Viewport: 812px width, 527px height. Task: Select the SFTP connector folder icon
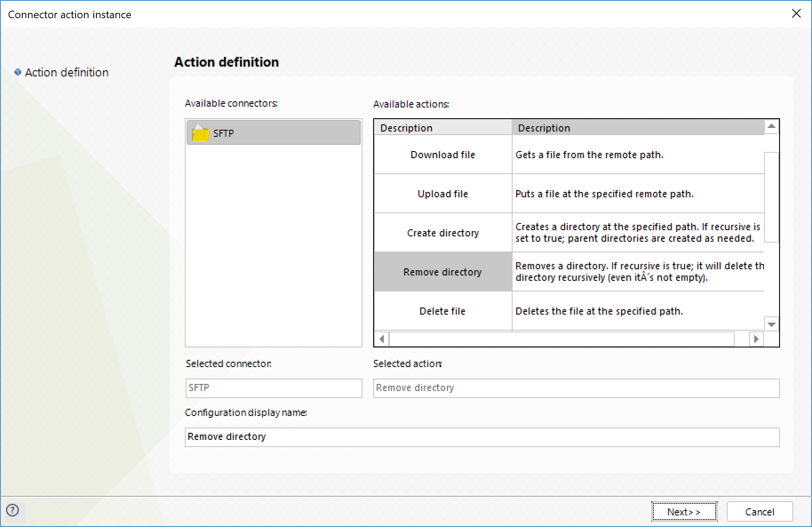point(200,133)
